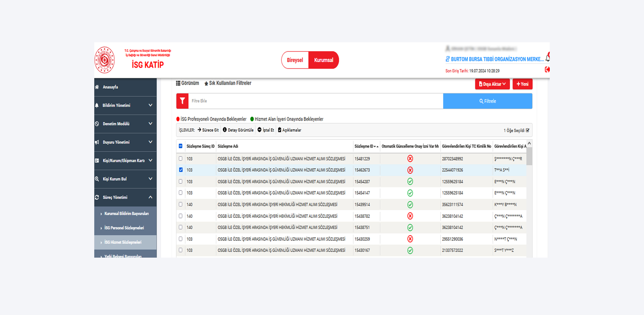Click green check status for contract 15438751

(x=410, y=227)
